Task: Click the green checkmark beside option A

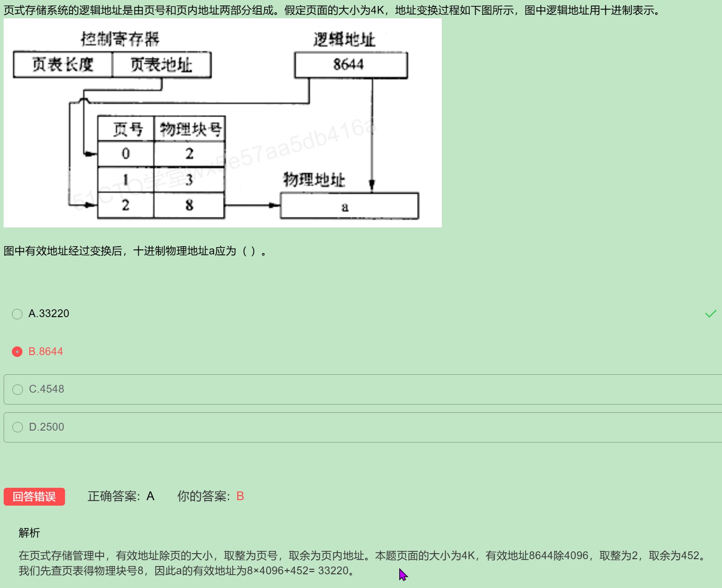Action: click(711, 313)
